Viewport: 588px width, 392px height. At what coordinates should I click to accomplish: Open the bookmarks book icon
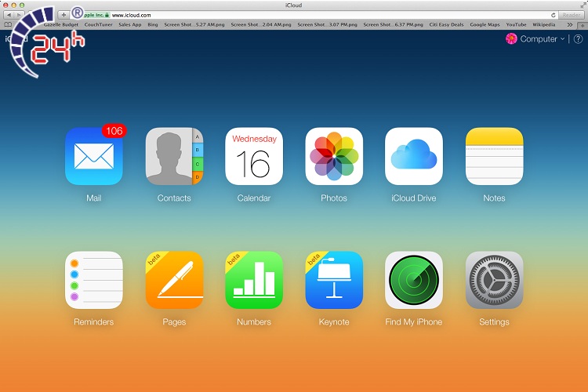[8, 25]
